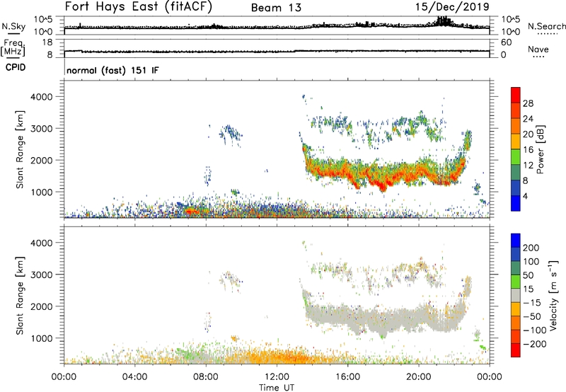Click the '08:00' time tick label
This screenshot has height=392, width=566.
(206, 377)
